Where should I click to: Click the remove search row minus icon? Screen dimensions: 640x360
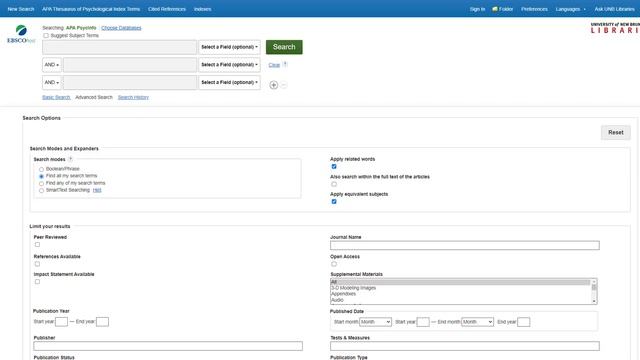284,85
